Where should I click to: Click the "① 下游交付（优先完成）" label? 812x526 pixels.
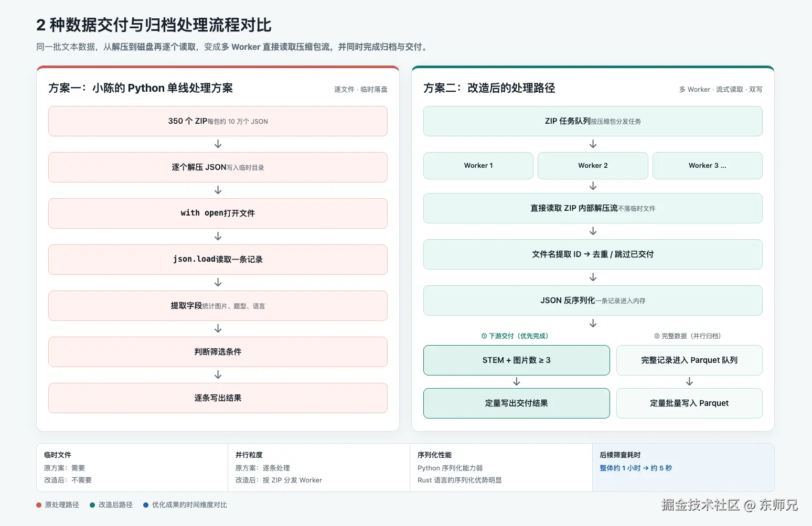[515, 336]
